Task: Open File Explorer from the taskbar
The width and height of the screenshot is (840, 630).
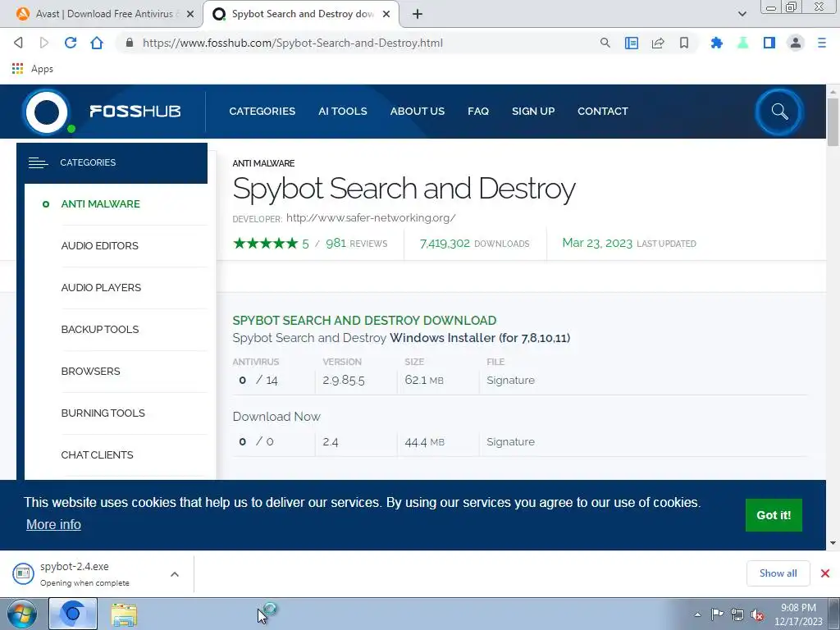Action: pyautogui.click(x=124, y=614)
